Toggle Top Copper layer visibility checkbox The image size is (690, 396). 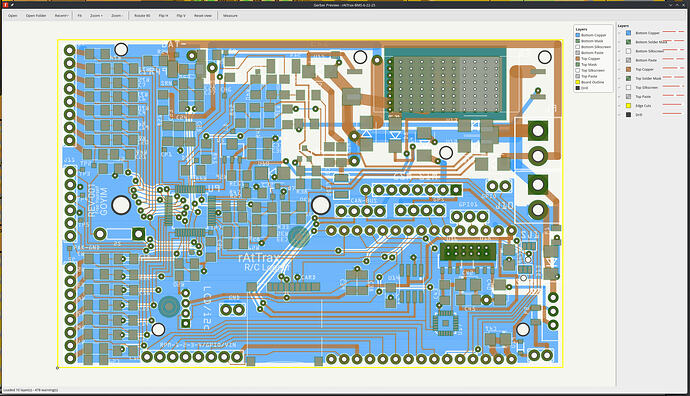(620, 69)
